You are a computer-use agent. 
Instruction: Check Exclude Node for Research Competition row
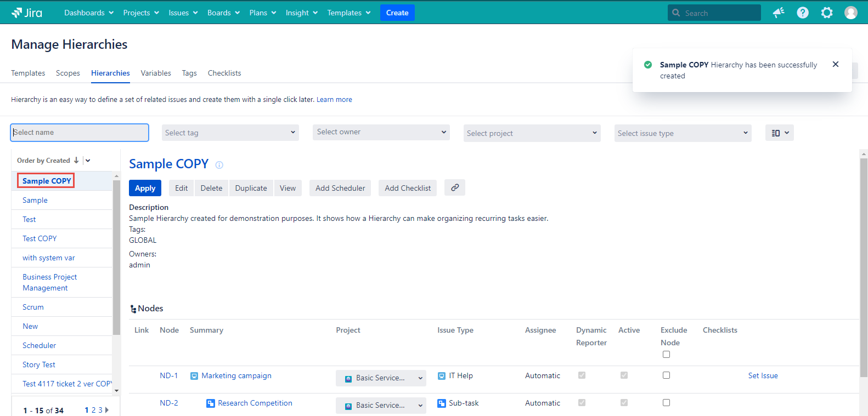(x=666, y=403)
